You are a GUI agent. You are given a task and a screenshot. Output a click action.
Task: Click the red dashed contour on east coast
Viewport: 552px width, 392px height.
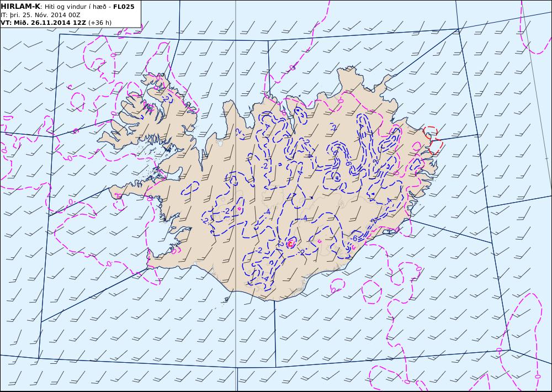pos(433,140)
